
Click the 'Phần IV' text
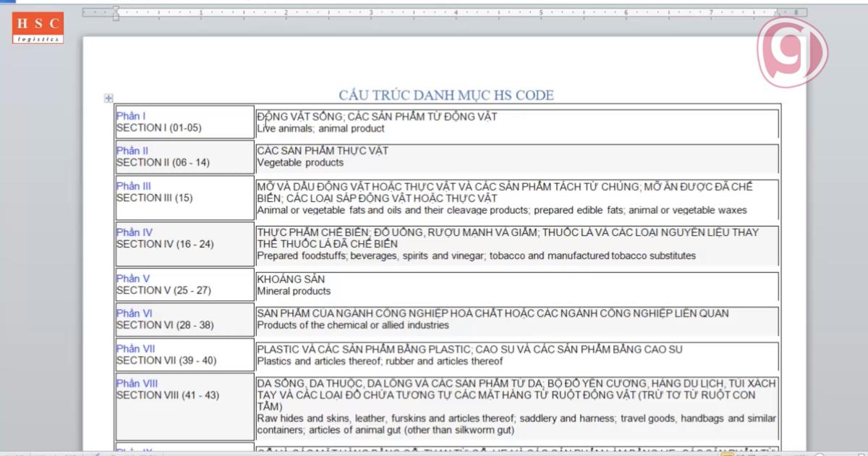pyautogui.click(x=135, y=232)
